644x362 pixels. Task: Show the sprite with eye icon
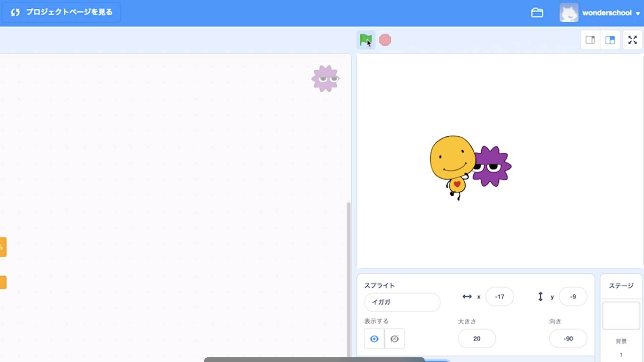coord(374,338)
